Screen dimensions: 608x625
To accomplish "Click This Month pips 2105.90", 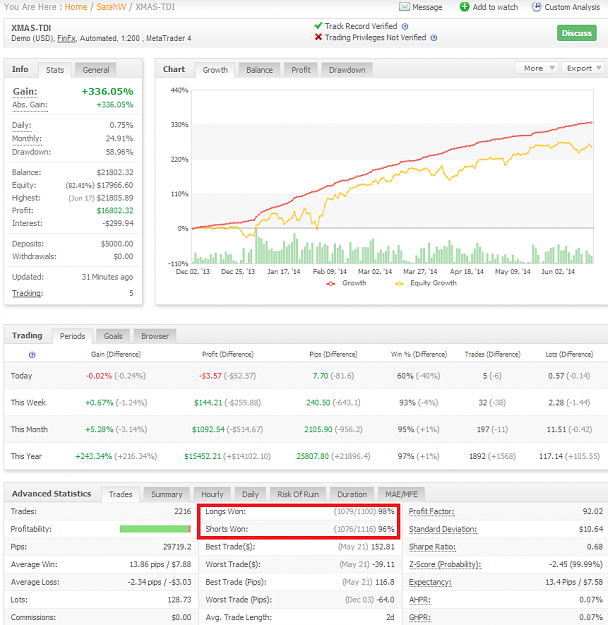I will (318, 430).
